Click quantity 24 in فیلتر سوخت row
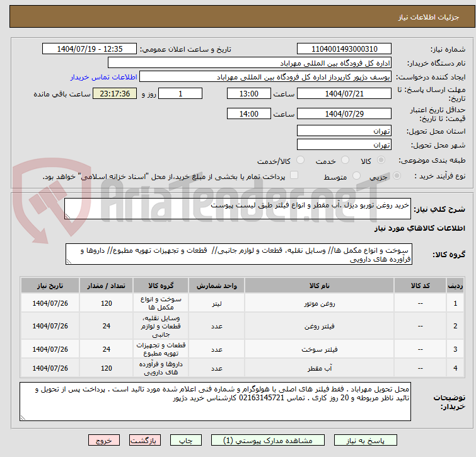476x457 pixels. pos(107,349)
